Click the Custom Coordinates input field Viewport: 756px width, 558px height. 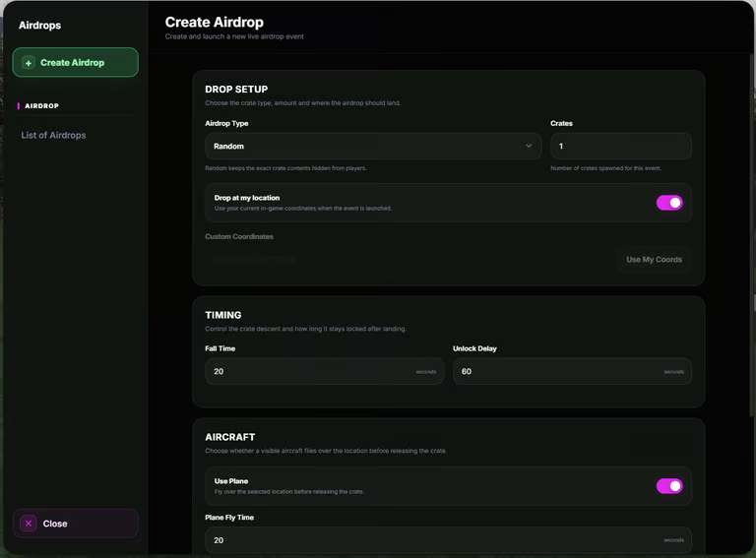tap(408, 259)
